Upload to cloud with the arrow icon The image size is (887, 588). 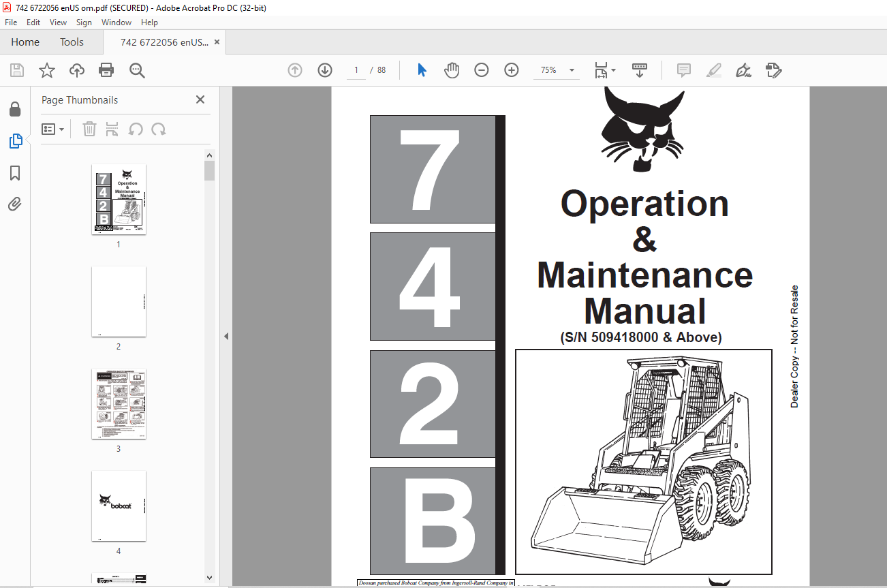pyautogui.click(x=77, y=70)
